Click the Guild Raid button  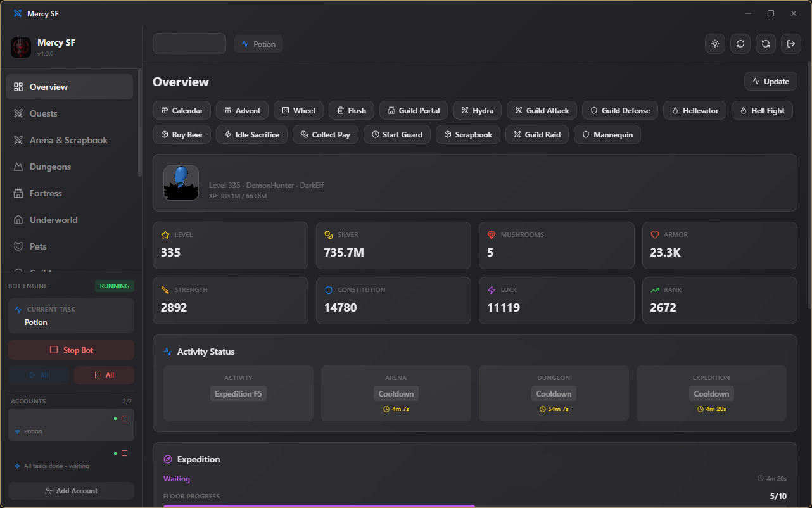[x=537, y=134]
